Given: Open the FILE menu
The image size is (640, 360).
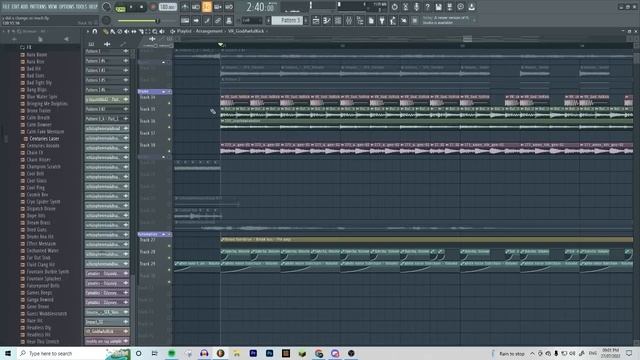Looking at the screenshot, I should tap(6, 7).
